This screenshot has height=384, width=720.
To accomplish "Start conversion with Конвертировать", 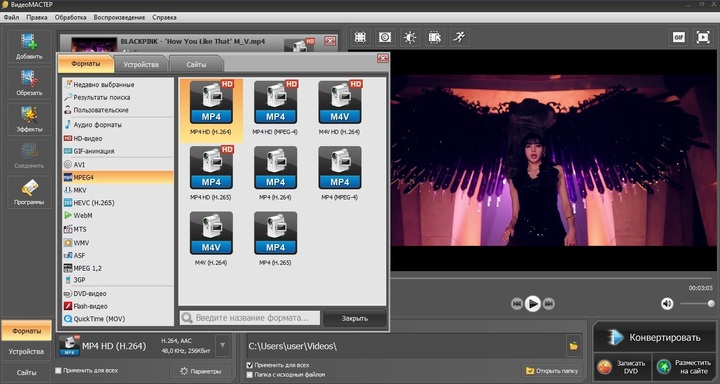I will coord(654,338).
